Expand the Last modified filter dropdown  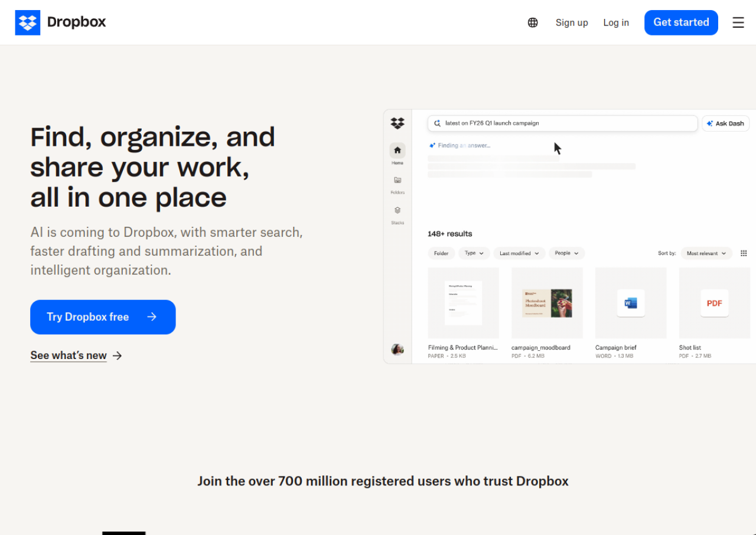point(520,253)
